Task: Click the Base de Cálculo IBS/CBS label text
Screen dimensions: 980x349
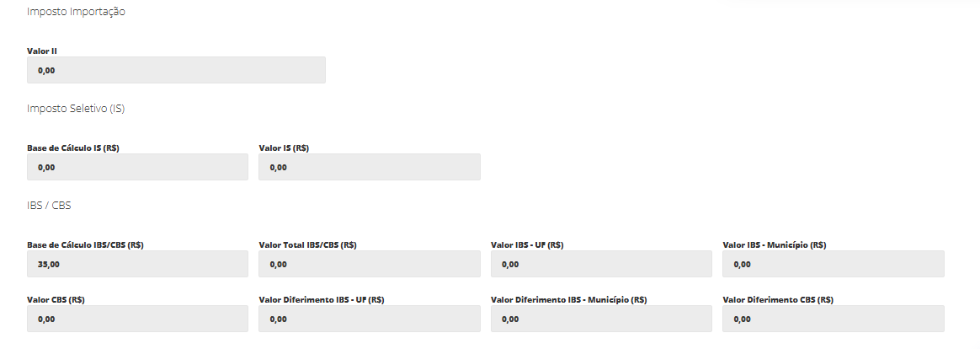Action: [85, 245]
